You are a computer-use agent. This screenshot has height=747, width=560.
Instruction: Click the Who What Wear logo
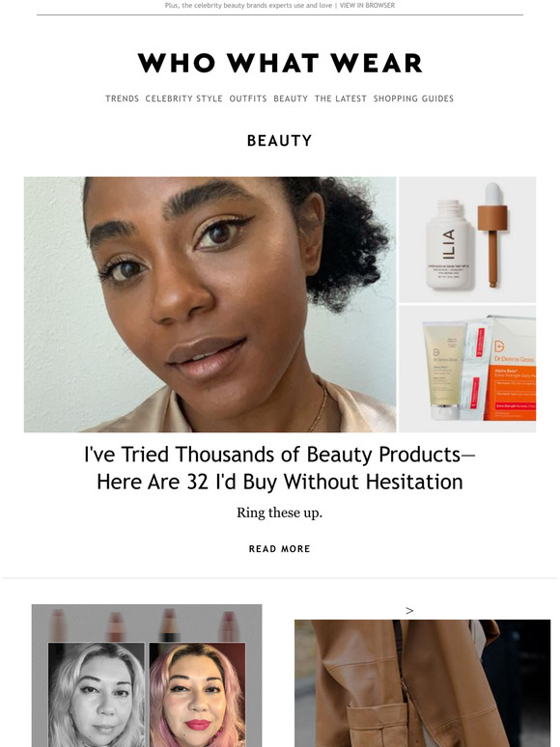tap(280, 63)
